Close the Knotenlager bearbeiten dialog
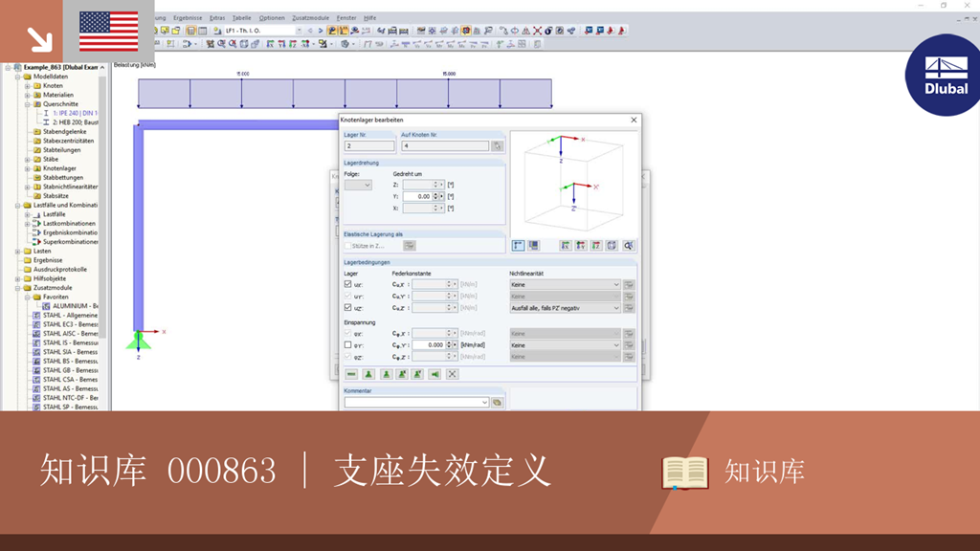This screenshot has height=551, width=980. (634, 120)
